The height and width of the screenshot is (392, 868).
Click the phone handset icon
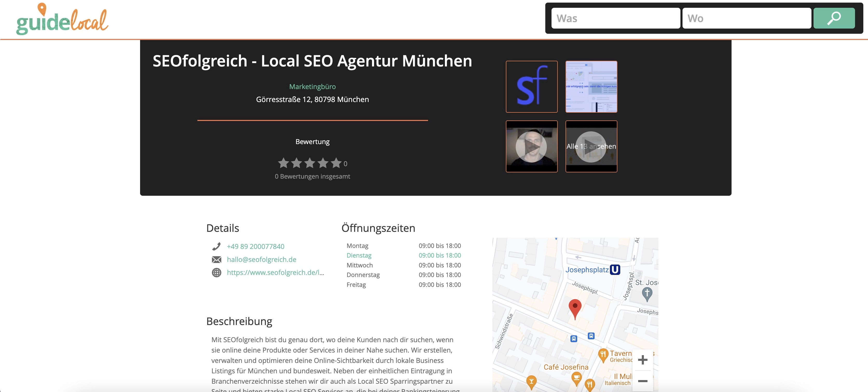(216, 246)
